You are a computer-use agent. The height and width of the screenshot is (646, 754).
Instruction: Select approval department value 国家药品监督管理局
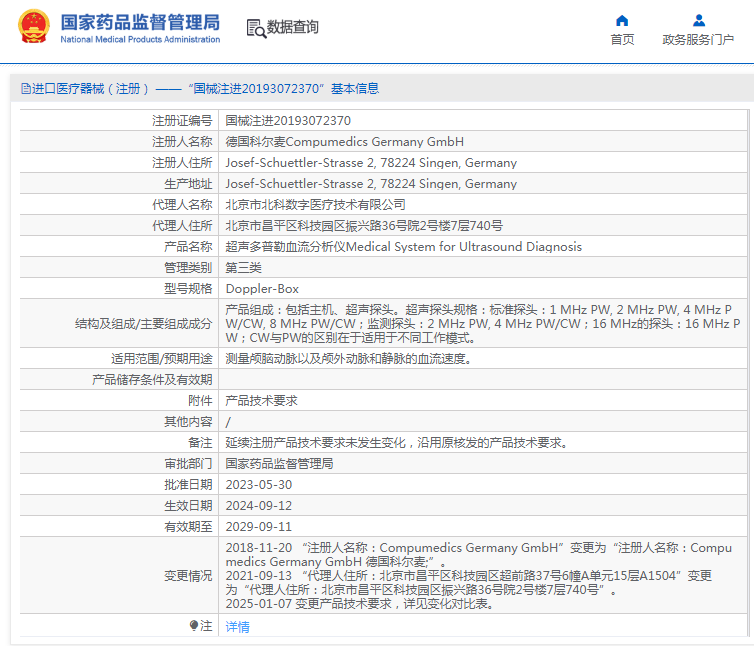pos(279,464)
